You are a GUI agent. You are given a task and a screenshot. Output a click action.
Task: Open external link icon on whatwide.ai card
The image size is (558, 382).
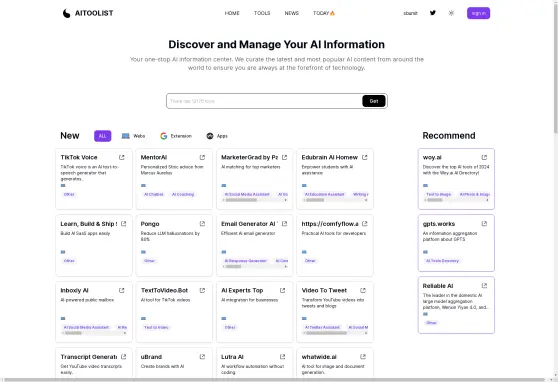click(363, 356)
